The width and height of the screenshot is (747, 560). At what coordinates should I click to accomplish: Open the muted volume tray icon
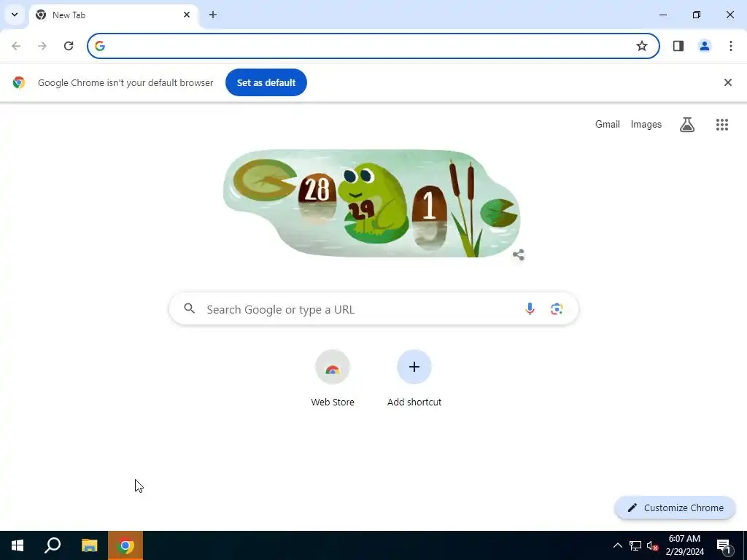[x=653, y=545]
